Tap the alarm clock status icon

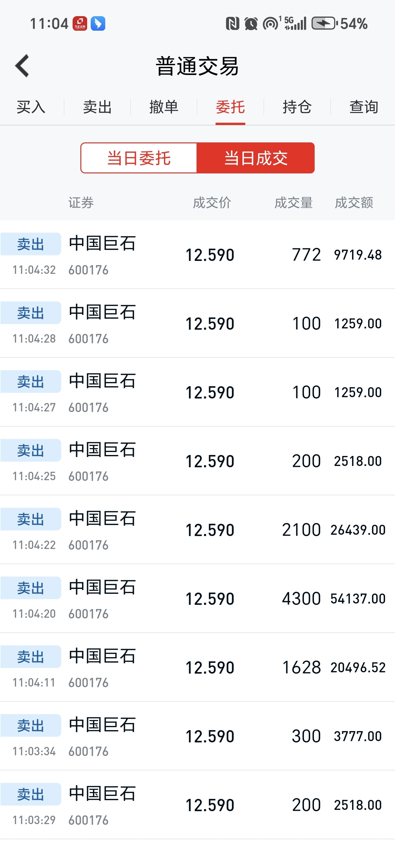tap(251, 24)
